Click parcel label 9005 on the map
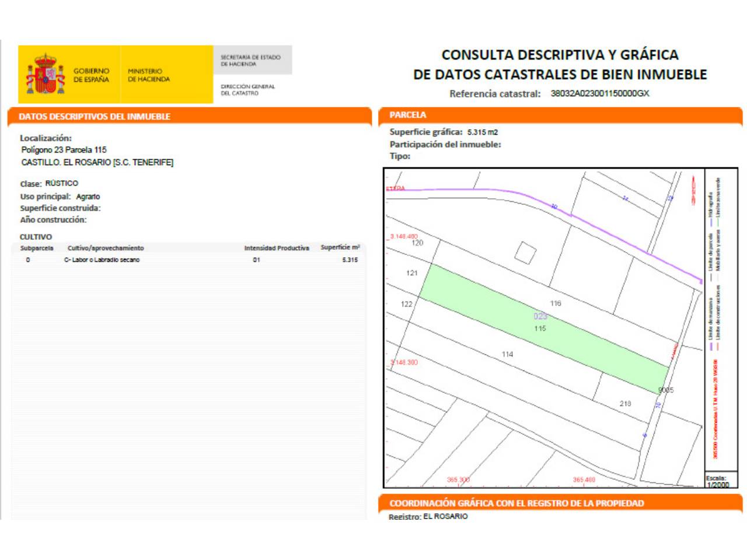Screen dimensions: 747x560 (666, 390)
